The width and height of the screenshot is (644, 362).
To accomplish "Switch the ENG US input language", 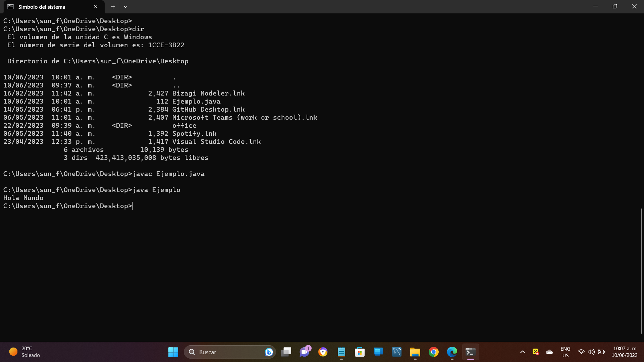I will 566,352.
